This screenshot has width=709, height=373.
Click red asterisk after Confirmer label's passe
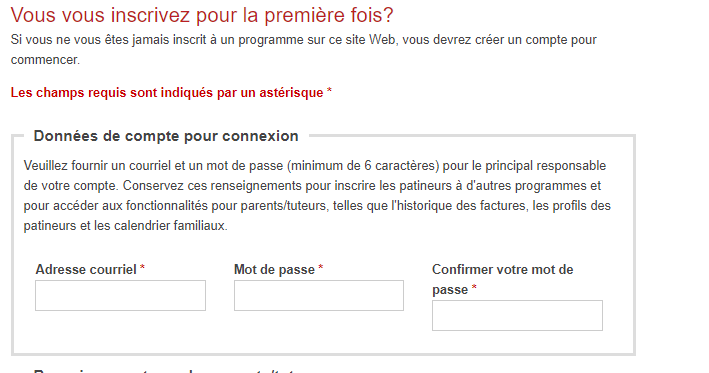click(x=474, y=288)
